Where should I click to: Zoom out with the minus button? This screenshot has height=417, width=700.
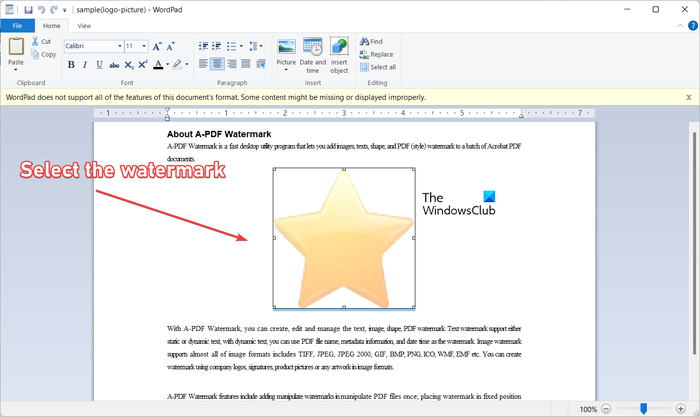[x=606, y=409]
